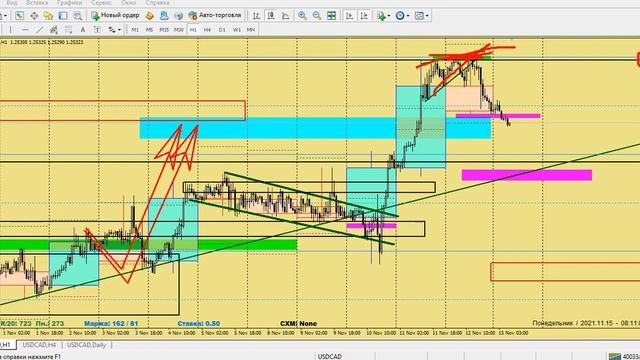Screen dimensions: 640x360
Task: Open the chart templates icon
Action: point(419,16)
